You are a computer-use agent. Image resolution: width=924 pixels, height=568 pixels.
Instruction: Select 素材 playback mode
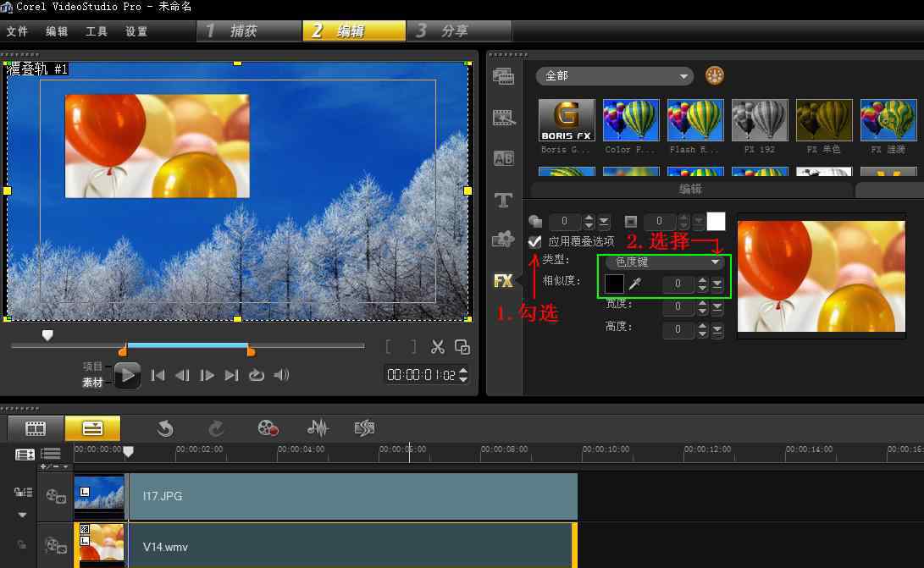[x=92, y=383]
